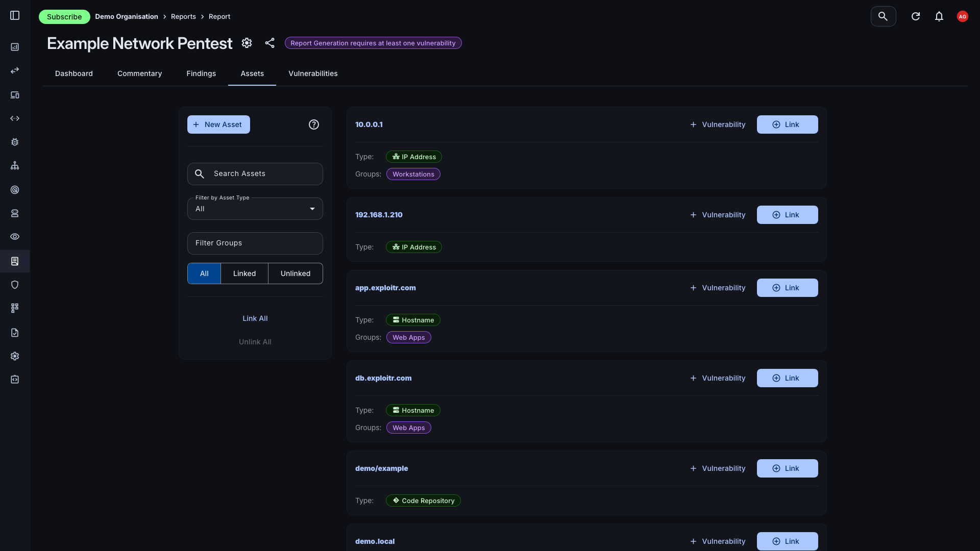Open notifications via the bell icon
This screenshot has width=980, height=551.
[940, 16]
